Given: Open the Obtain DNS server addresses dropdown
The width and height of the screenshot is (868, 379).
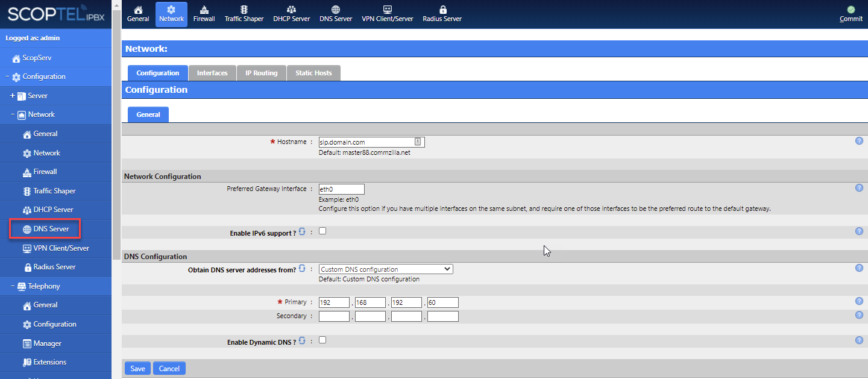Looking at the screenshot, I should click(386, 269).
